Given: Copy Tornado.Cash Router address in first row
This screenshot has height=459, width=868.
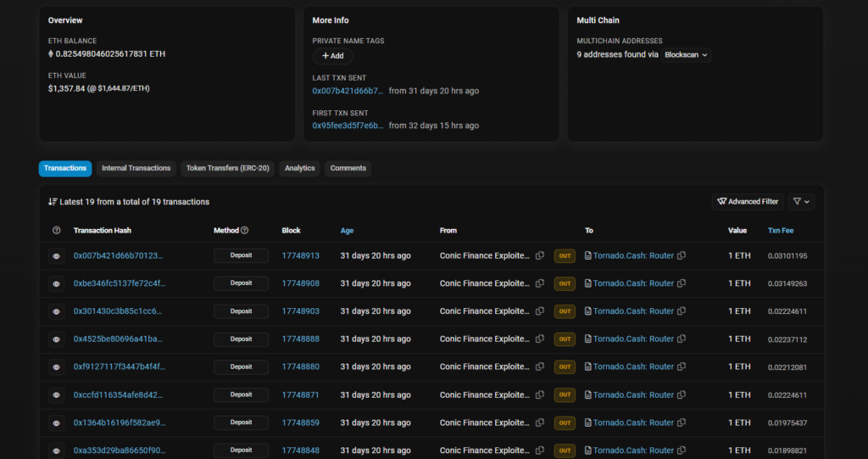Looking at the screenshot, I should pos(682,255).
